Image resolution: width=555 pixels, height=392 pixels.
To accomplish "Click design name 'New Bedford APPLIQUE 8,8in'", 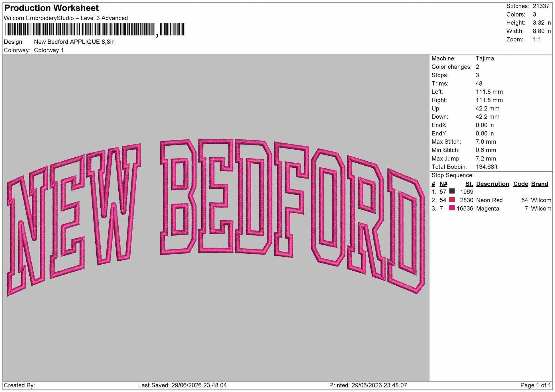I will pyautogui.click(x=74, y=42).
